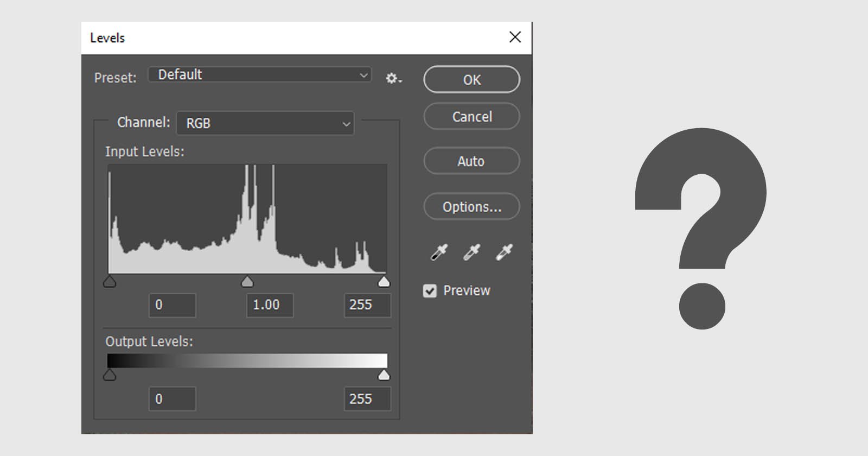
Task: Grab the input midtone gray slider
Action: click(247, 281)
